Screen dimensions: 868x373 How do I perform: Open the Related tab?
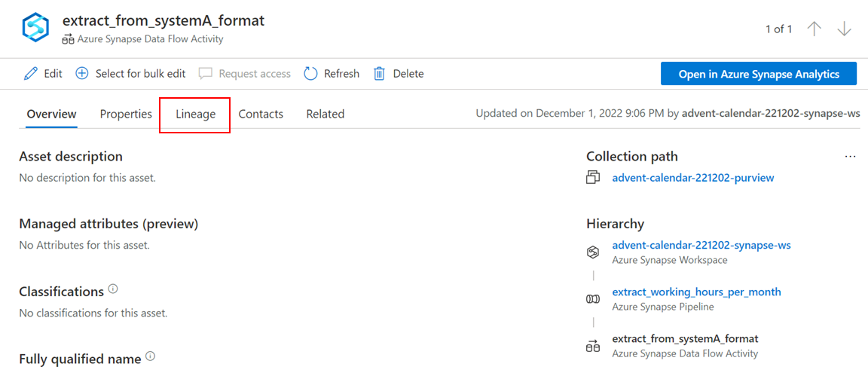(x=325, y=114)
